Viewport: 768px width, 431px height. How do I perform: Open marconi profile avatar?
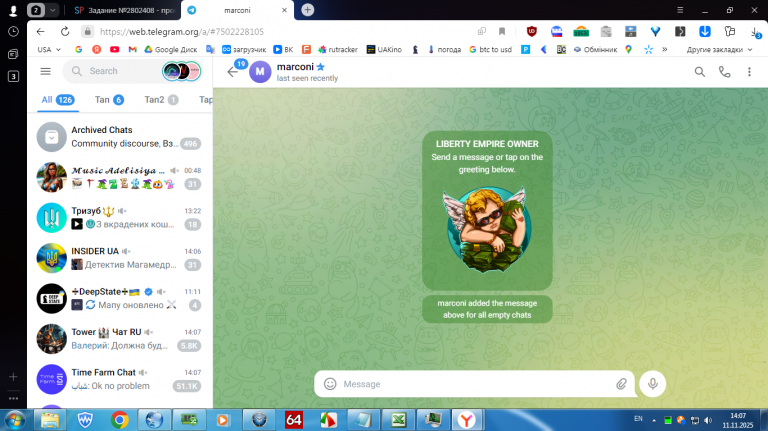pos(260,72)
